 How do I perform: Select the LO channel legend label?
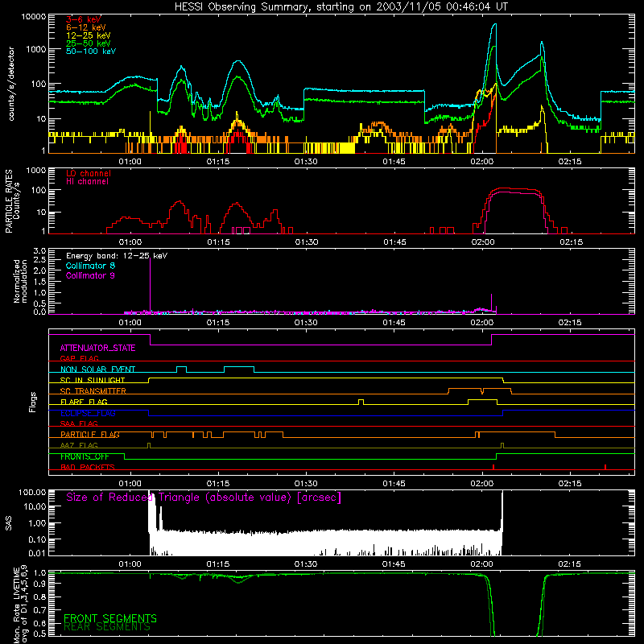coord(89,173)
